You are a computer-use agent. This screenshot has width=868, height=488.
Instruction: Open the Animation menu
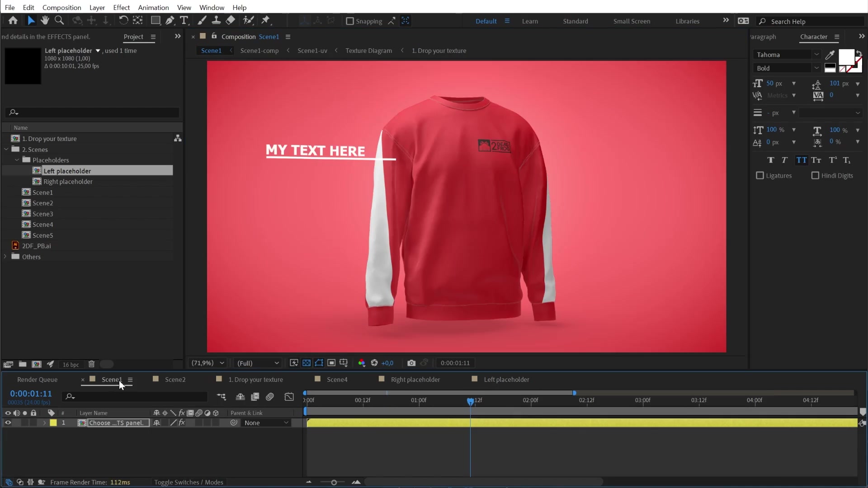153,8
